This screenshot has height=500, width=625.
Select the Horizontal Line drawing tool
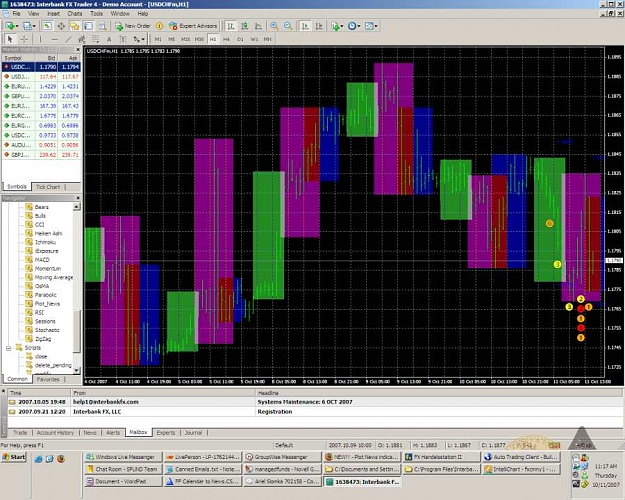pyautogui.click(x=54, y=39)
